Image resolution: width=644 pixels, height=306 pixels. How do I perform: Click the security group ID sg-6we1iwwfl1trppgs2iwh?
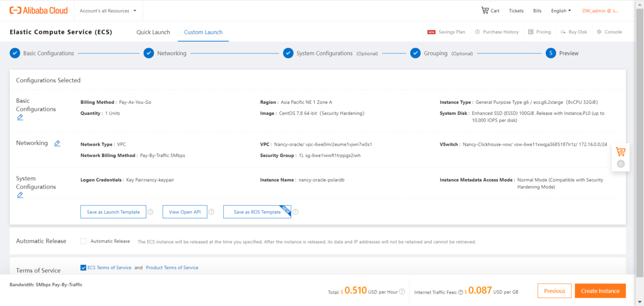[x=334, y=155]
